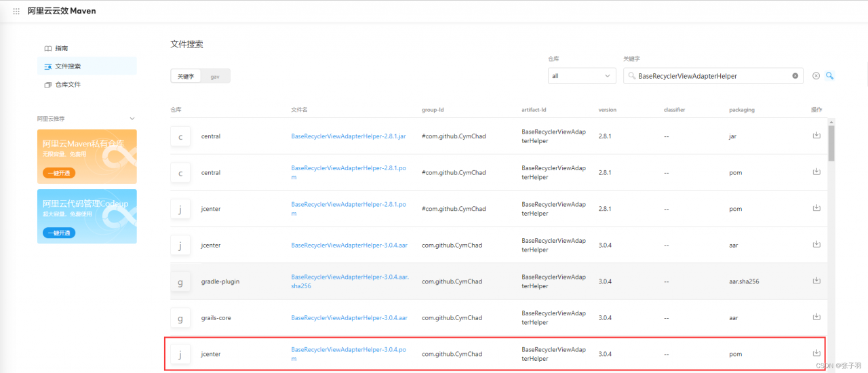Image resolution: width=868 pixels, height=373 pixels.
Task: Select the grails-core repository name
Action: click(x=216, y=317)
